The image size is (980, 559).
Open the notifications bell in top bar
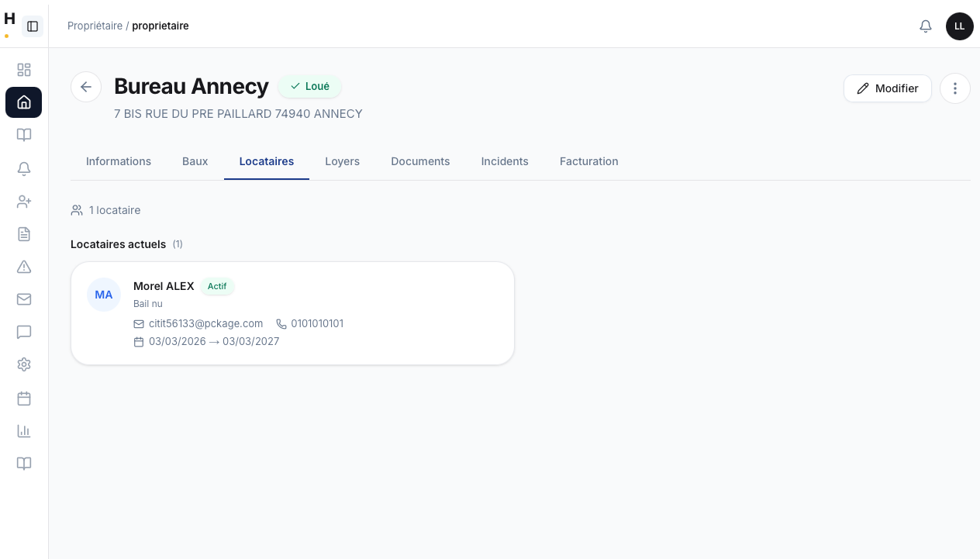925,26
